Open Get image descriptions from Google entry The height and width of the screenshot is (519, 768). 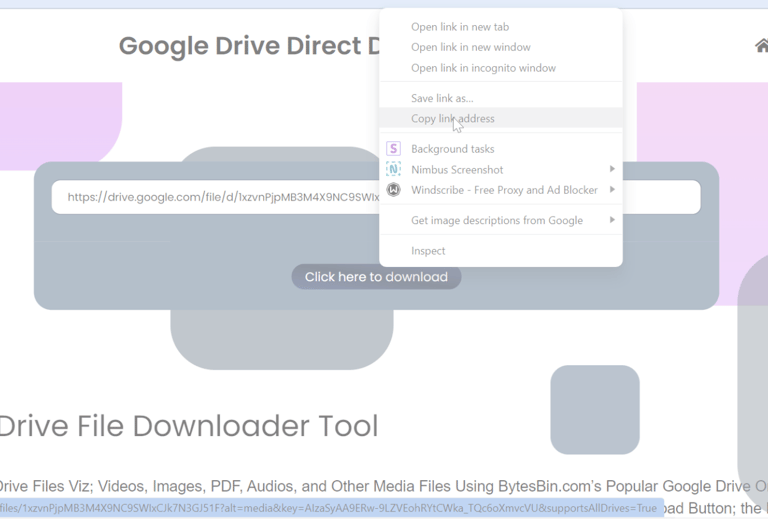[x=501, y=220]
